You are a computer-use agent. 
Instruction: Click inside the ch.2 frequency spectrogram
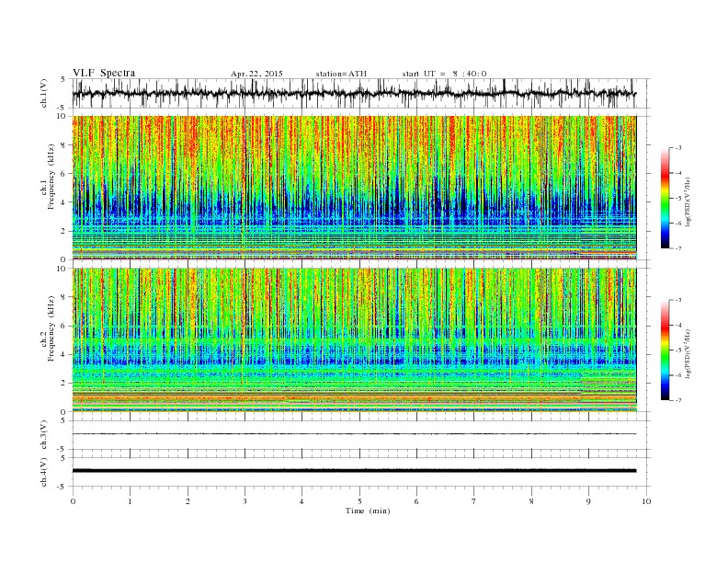[354, 340]
